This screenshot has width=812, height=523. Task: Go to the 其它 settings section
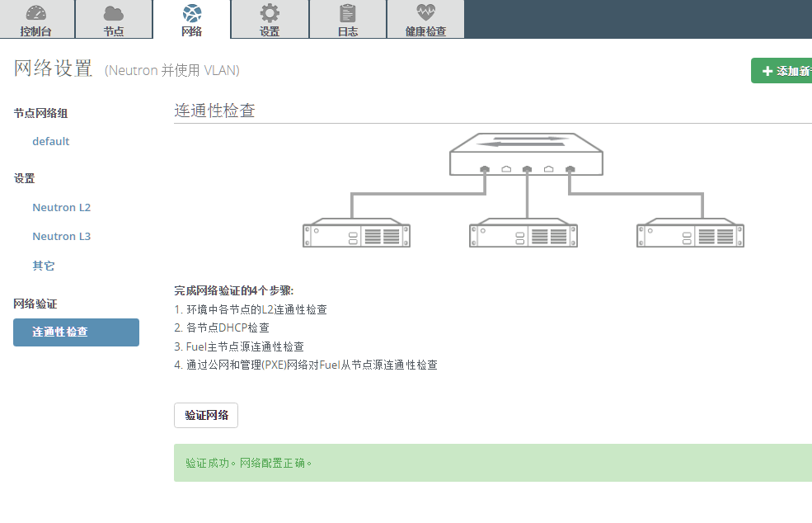[44, 266]
